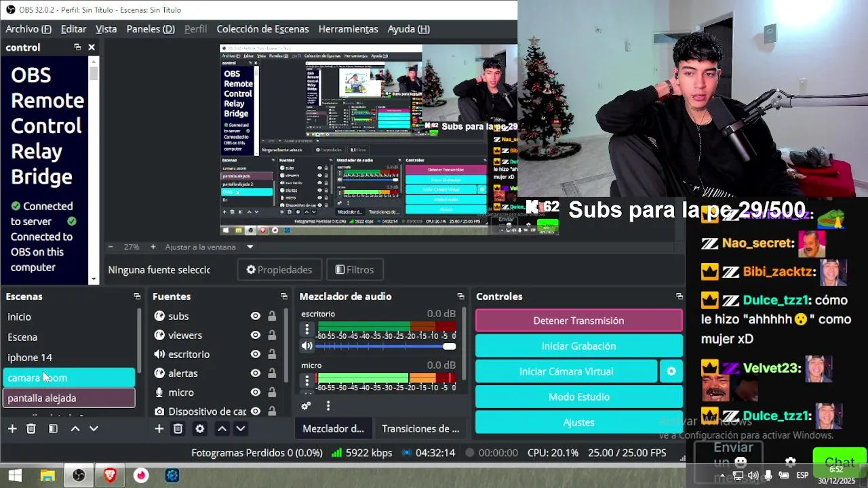Hide the alertas source eye icon
Image resolution: width=868 pixels, height=488 pixels.
click(x=256, y=373)
